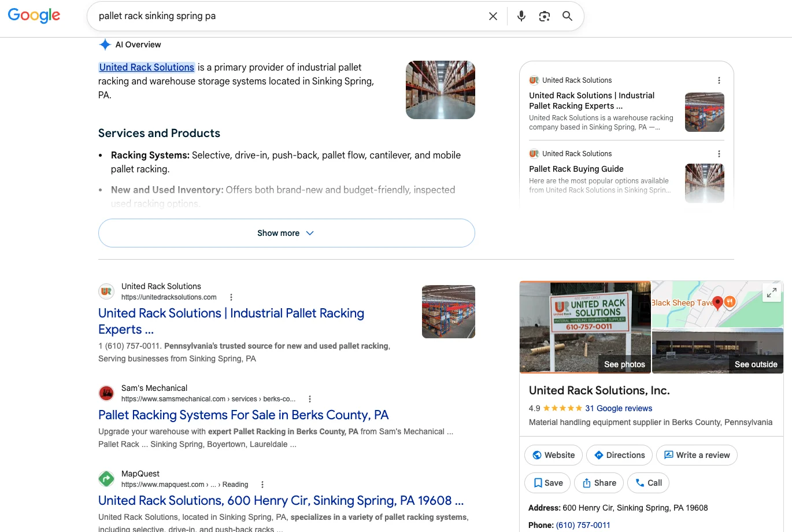792x532 pixels.
Task: Click Write a review button
Action: (x=697, y=455)
